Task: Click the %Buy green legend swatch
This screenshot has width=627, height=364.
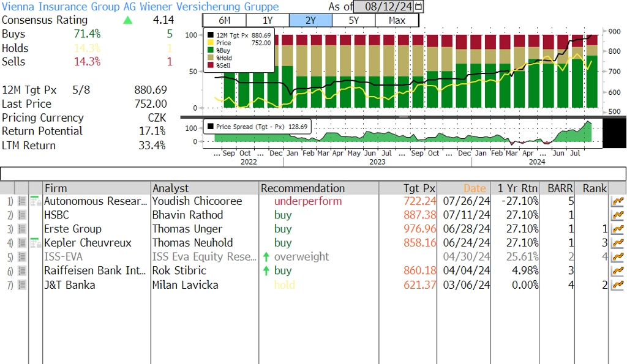Action: [211, 50]
